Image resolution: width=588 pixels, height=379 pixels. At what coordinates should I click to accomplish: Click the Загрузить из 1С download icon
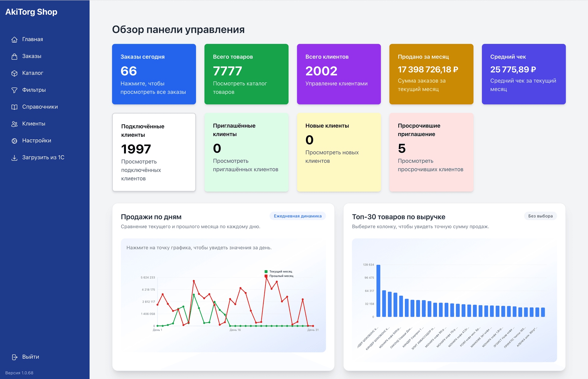(x=14, y=157)
